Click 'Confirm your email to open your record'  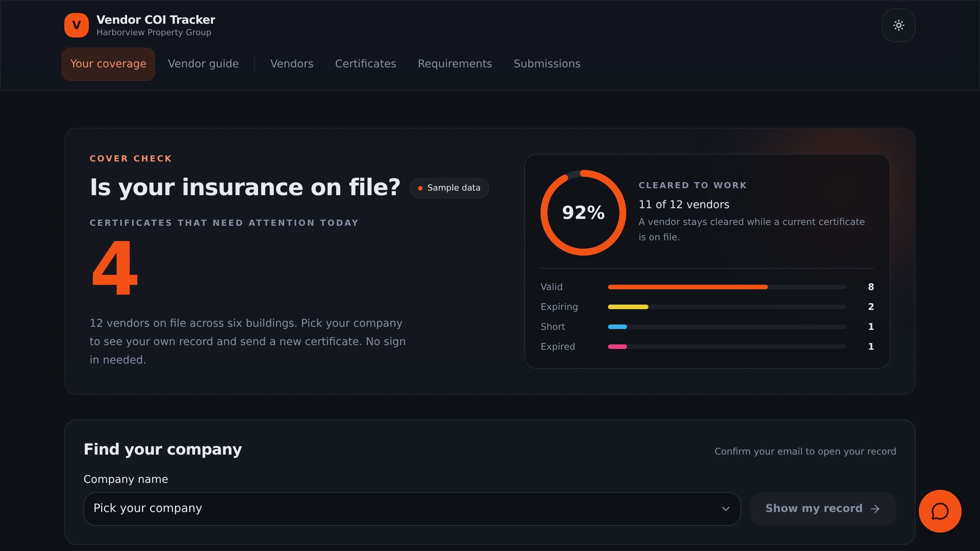pyautogui.click(x=805, y=452)
